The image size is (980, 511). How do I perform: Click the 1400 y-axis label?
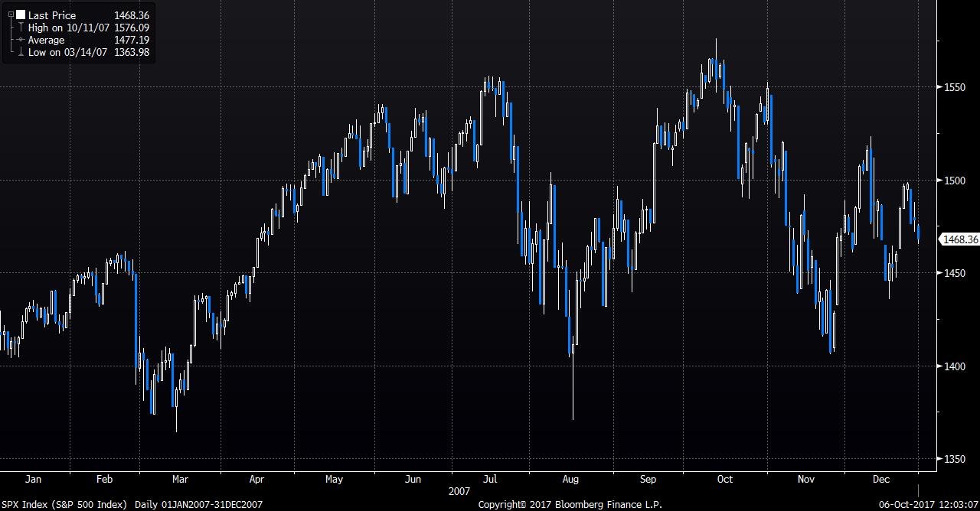tap(953, 366)
